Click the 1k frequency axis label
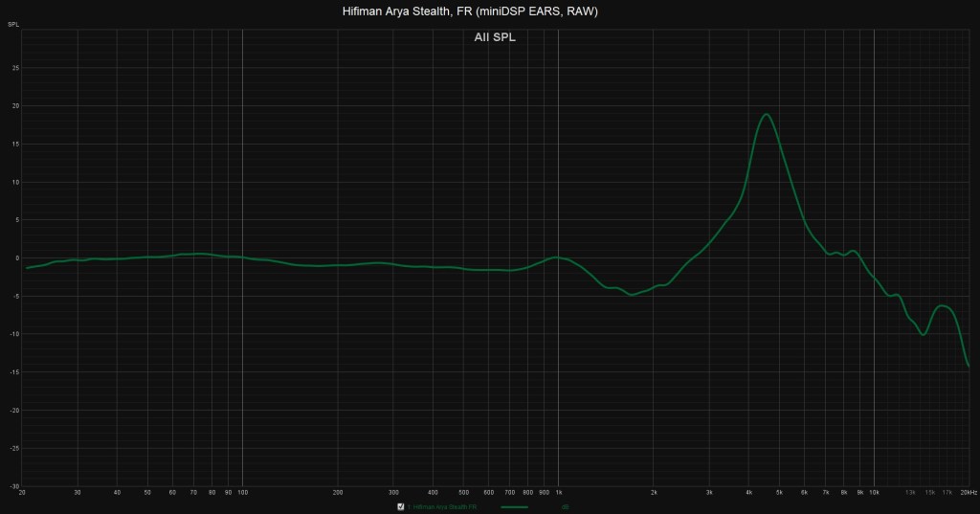980x514 pixels. pyautogui.click(x=558, y=492)
